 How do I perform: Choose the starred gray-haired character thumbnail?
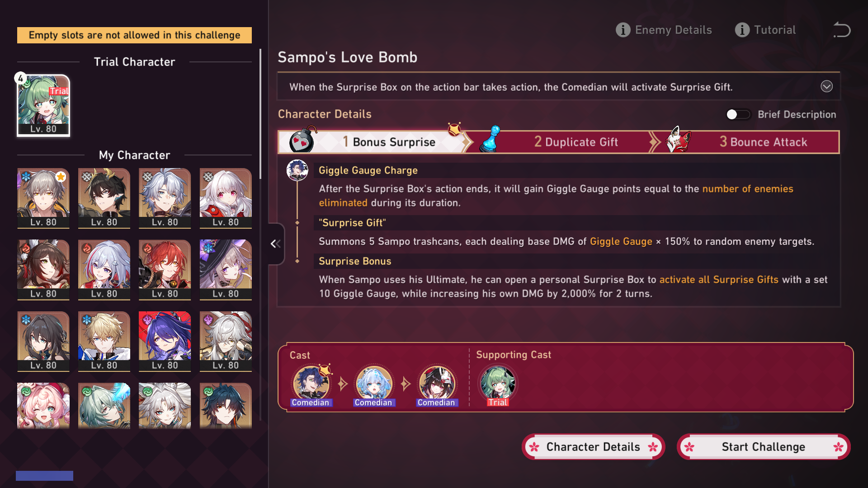43,198
